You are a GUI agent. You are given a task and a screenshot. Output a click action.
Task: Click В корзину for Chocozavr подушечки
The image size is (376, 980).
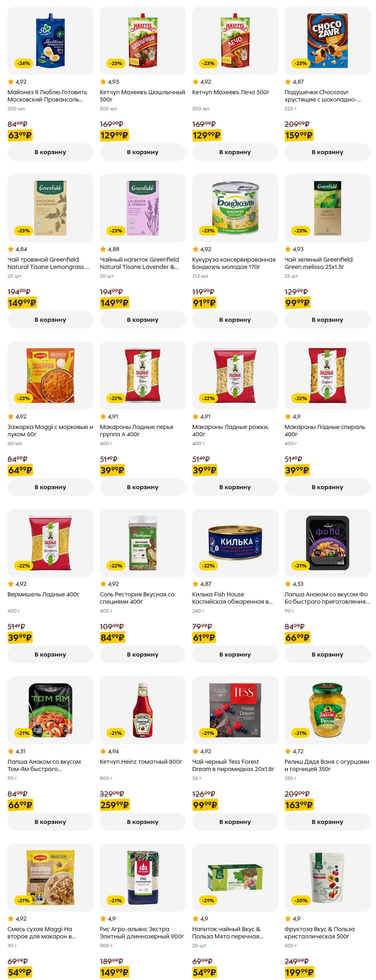point(327,152)
